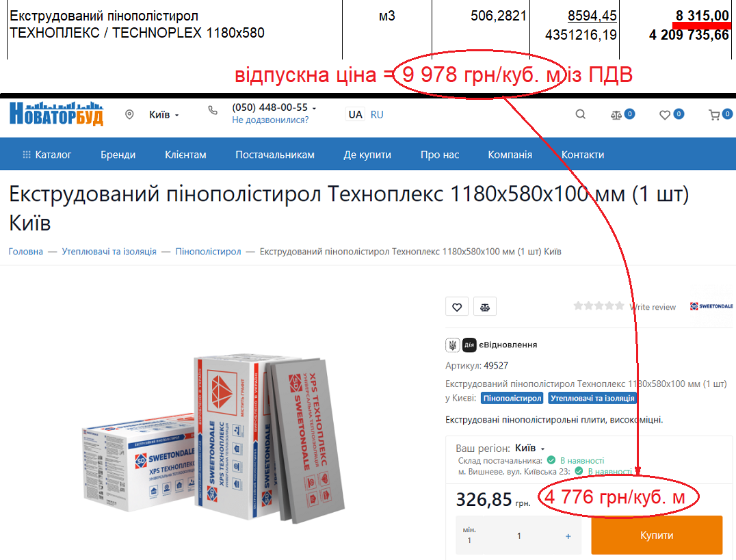Image resolution: width=736 pixels, height=560 pixels.
Task: Click the orange Купити button
Action: [x=656, y=535]
